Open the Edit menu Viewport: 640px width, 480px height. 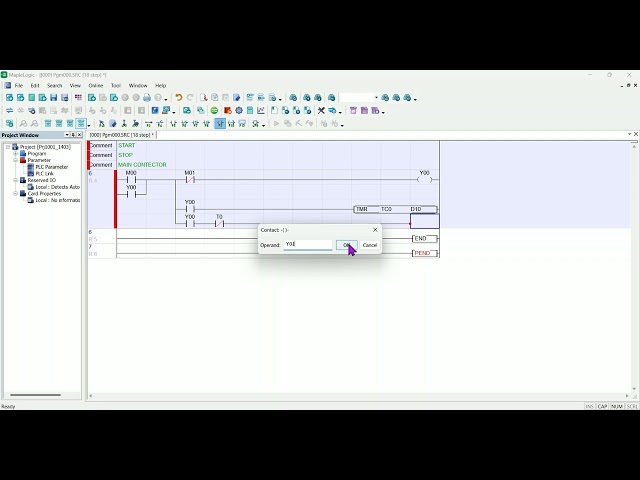(35, 85)
